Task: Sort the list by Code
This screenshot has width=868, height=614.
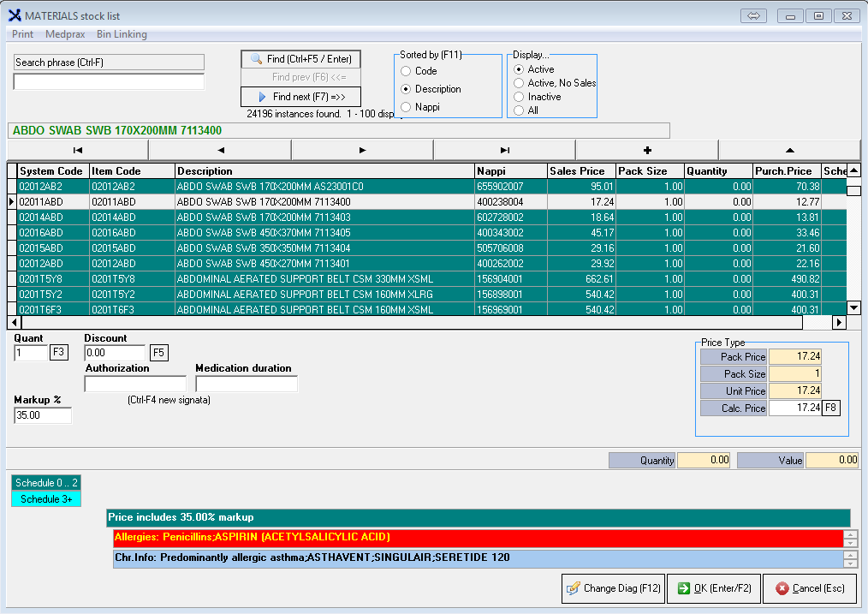Action: click(407, 71)
